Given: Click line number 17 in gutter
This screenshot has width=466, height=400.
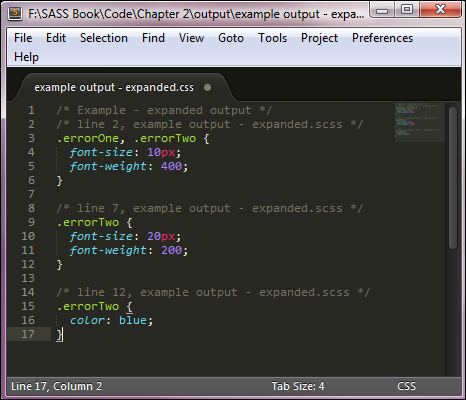Looking at the screenshot, I should pos(28,334).
